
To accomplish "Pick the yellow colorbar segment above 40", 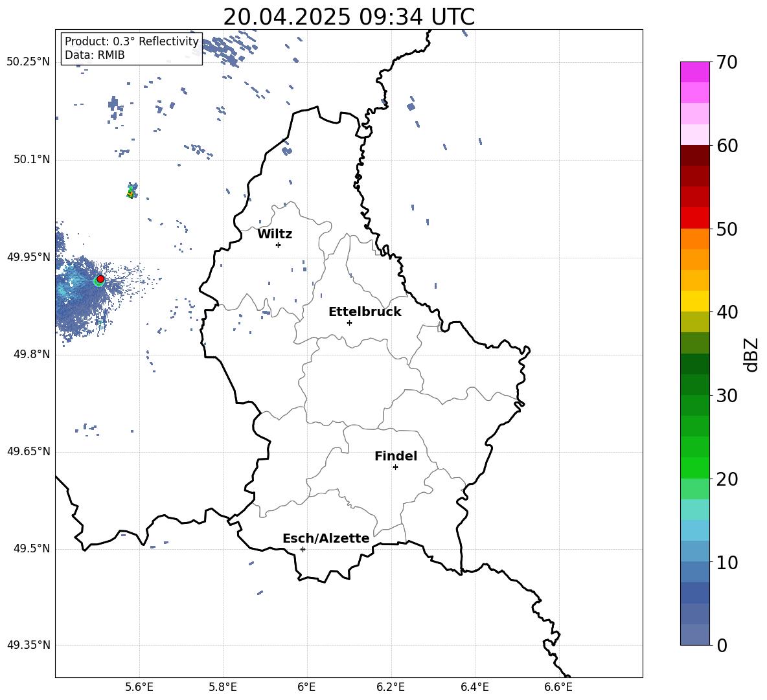I will tap(695, 301).
